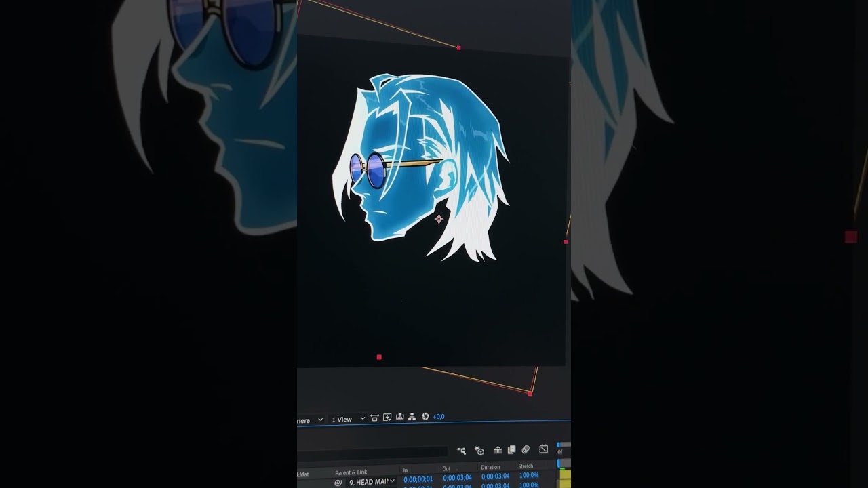This screenshot has width=868, height=488.
Task: Edit the Out time 0;00;03;04 in first row
Action: tap(457, 478)
